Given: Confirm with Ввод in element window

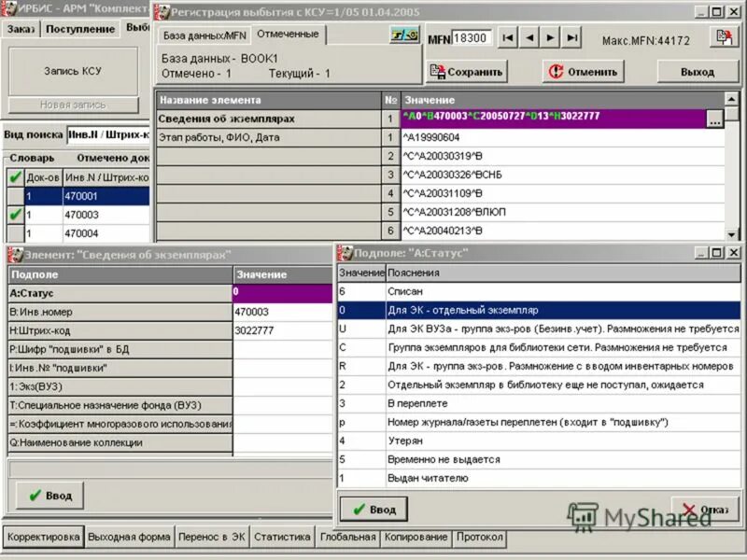Looking at the screenshot, I should (50, 496).
